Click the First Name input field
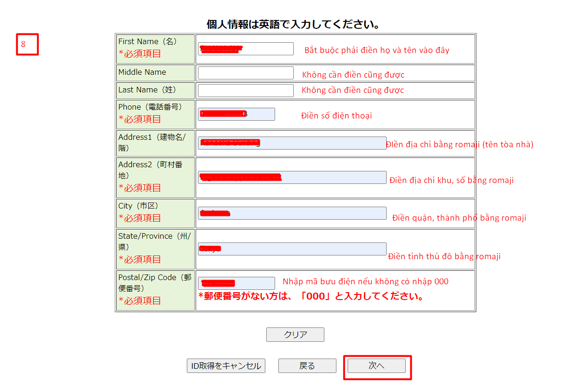This screenshot has height=392, width=566. (x=245, y=49)
